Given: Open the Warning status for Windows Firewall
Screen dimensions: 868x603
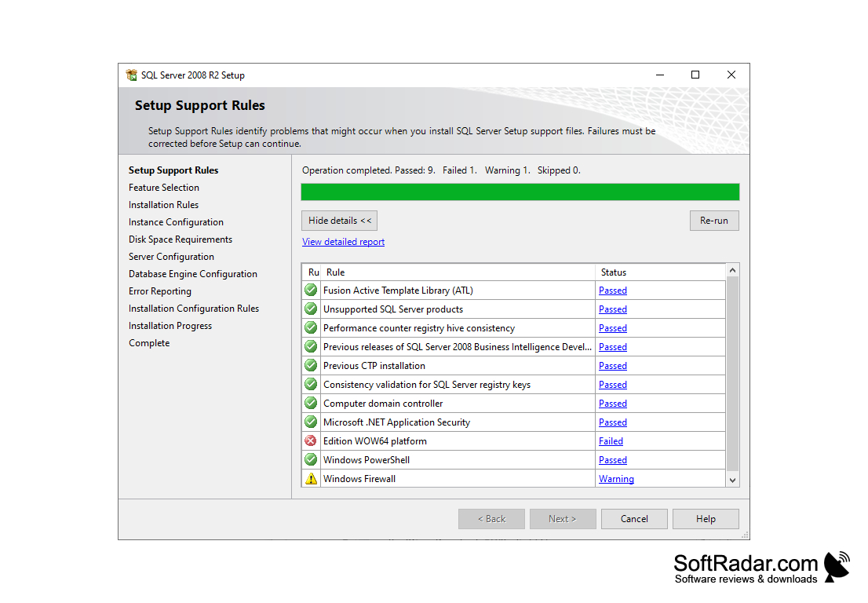Looking at the screenshot, I should 616,478.
